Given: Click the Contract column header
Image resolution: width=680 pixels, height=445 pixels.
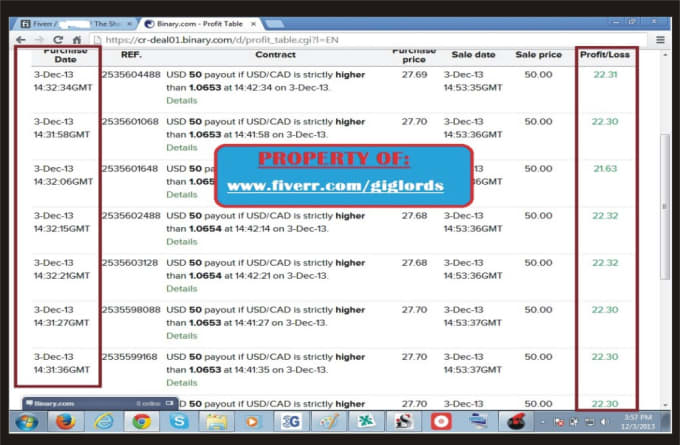Looking at the screenshot, I should pos(275,55).
